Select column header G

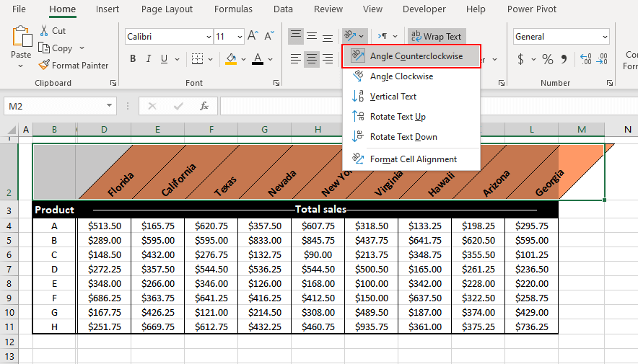coord(265,129)
